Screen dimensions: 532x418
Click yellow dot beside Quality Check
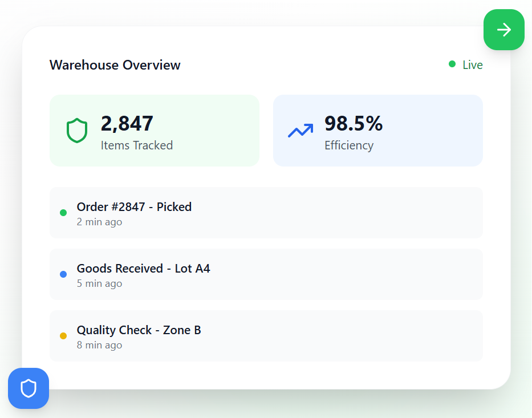pyautogui.click(x=63, y=336)
